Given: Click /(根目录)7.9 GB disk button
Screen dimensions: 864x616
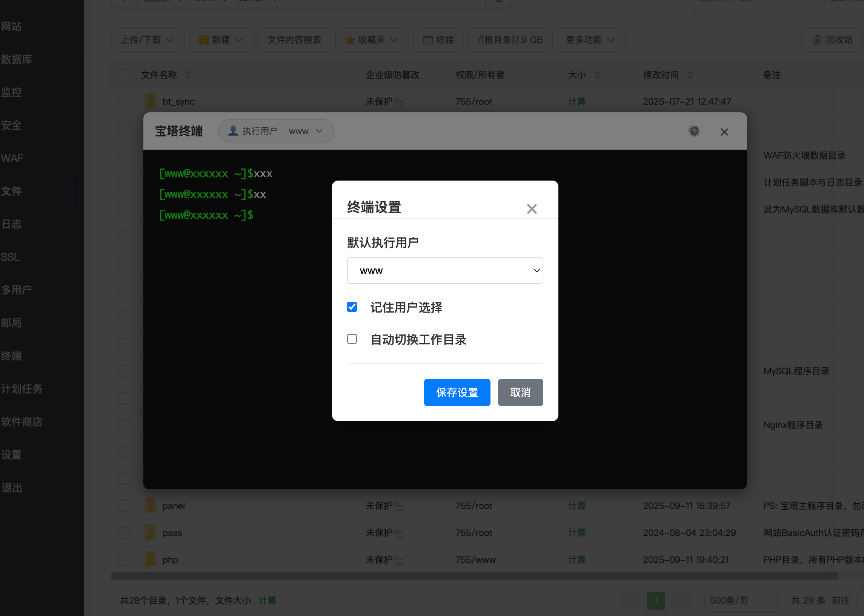Looking at the screenshot, I should (510, 40).
